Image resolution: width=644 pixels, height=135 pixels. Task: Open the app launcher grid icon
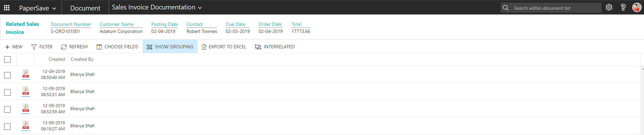pyautogui.click(x=7, y=8)
